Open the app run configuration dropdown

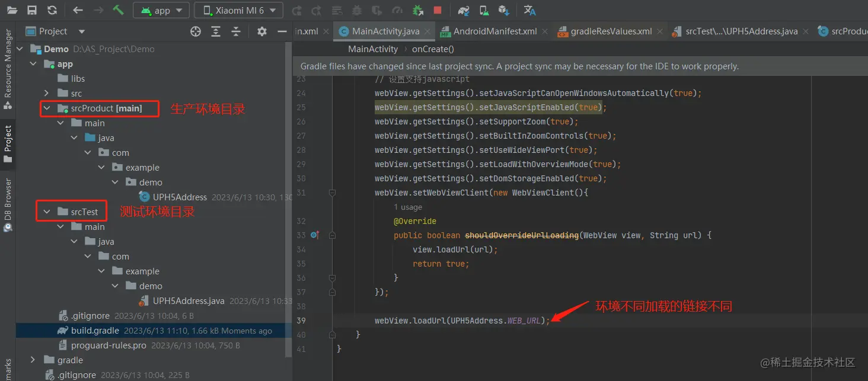[161, 10]
